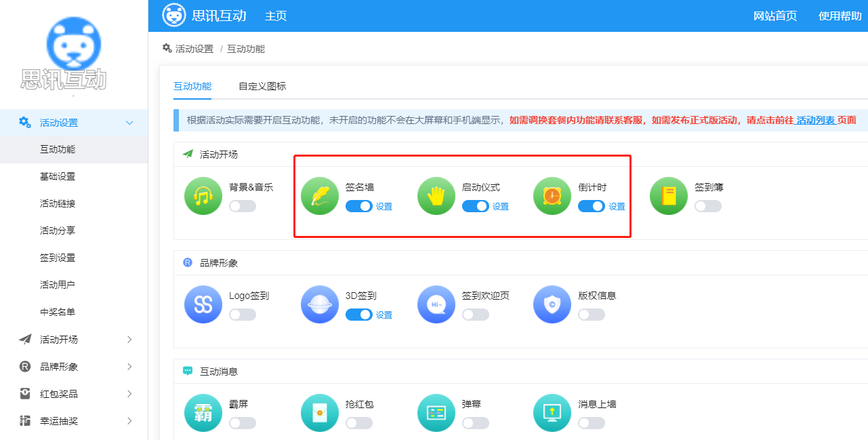The image size is (868, 440).
Task: Click the R icon beside sidebar 品牌形象
Action: [x=24, y=366]
